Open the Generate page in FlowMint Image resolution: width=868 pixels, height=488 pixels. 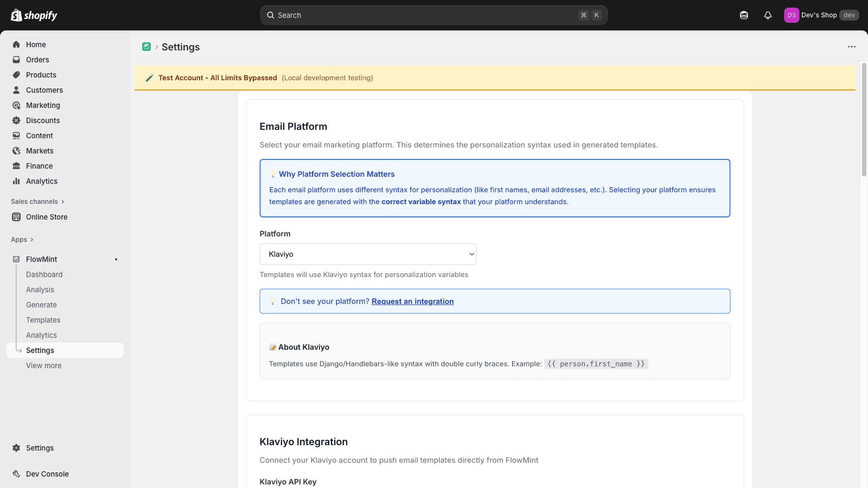41,305
